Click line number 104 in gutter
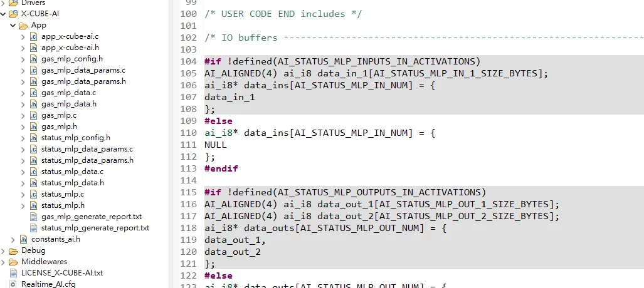Image resolution: width=644 pixels, height=288 pixels. coord(189,61)
